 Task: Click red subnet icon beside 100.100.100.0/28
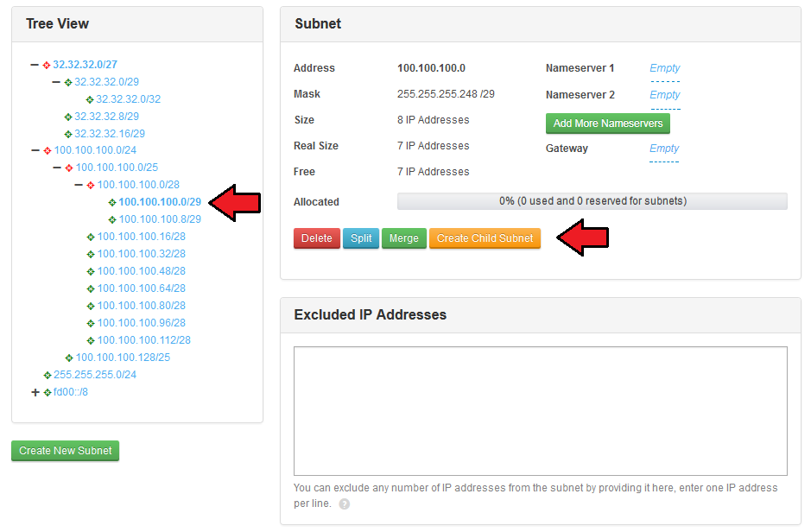pos(91,185)
